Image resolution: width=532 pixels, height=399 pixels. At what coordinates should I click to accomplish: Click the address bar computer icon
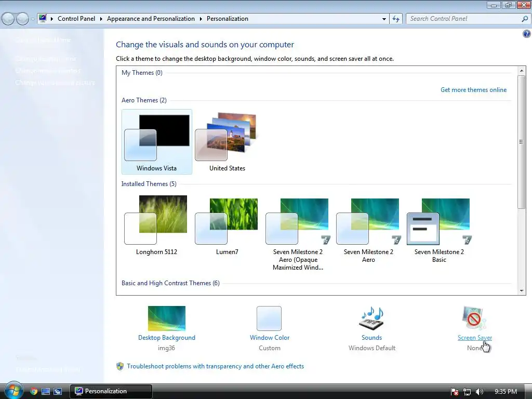43,18
